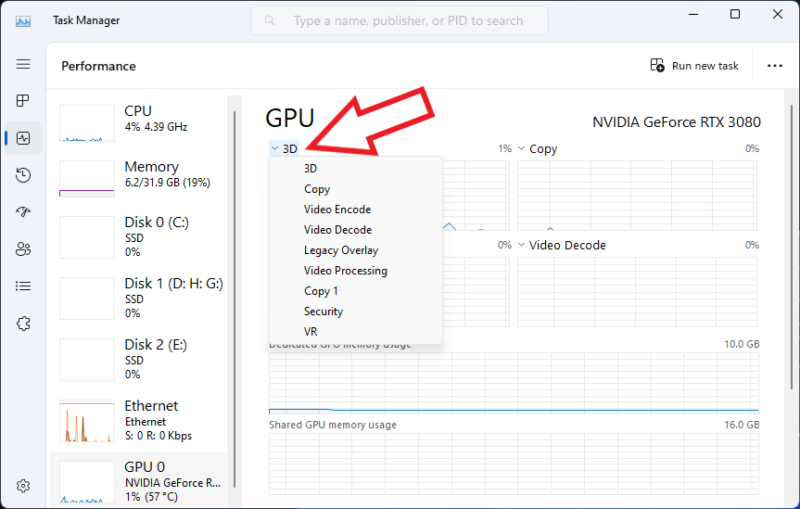Minimize the Task Manager window
The image size is (800, 509).
(693, 14)
